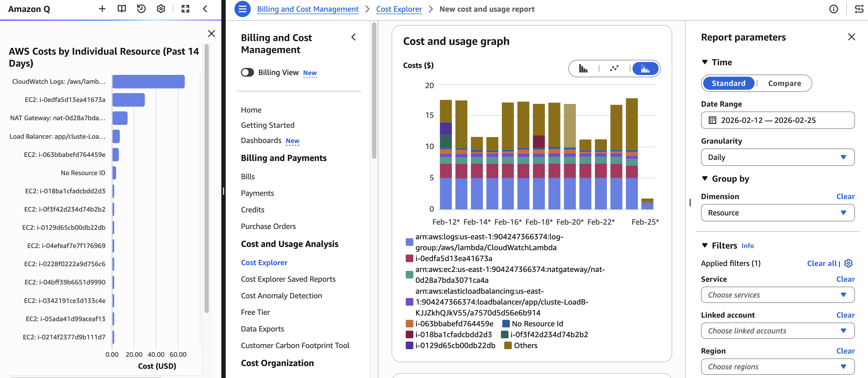Image resolution: width=868 pixels, height=378 pixels.
Task: Start a new Amazon Q conversation
Action: pyautogui.click(x=102, y=9)
